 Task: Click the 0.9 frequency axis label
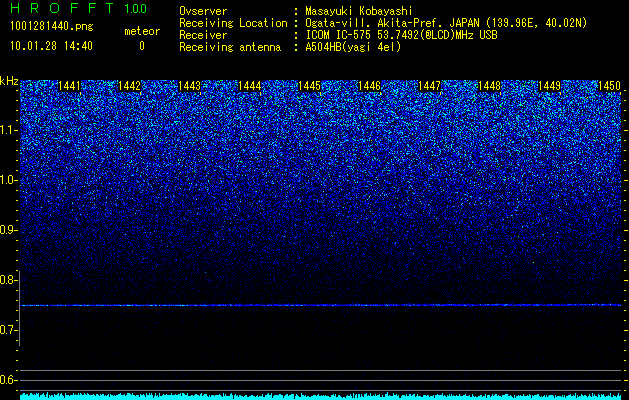[x=8, y=230]
